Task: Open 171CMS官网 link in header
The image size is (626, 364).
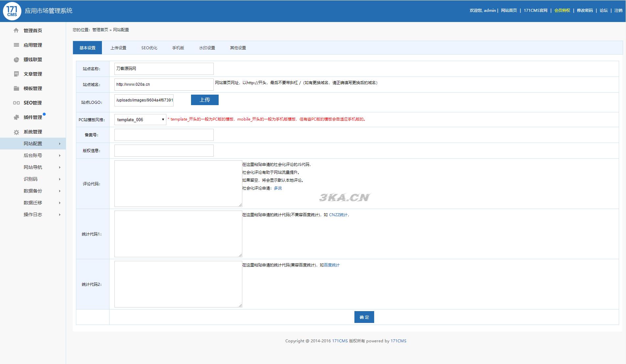Action: (536, 11)
